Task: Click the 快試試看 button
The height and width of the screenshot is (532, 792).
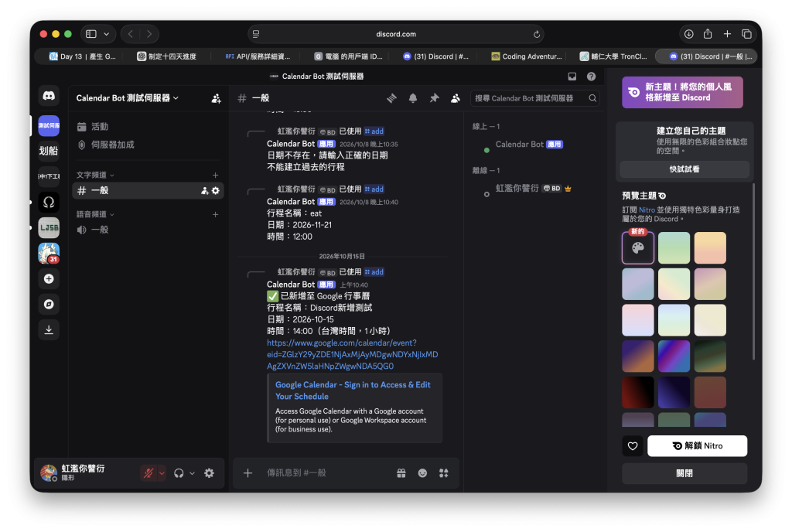Action: click(684, 169)
